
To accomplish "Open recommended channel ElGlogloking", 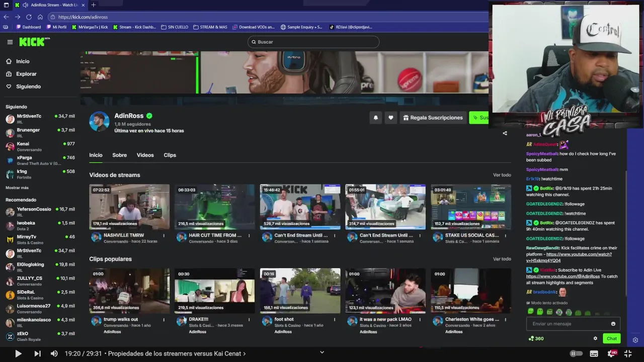I will pos(40,267).
